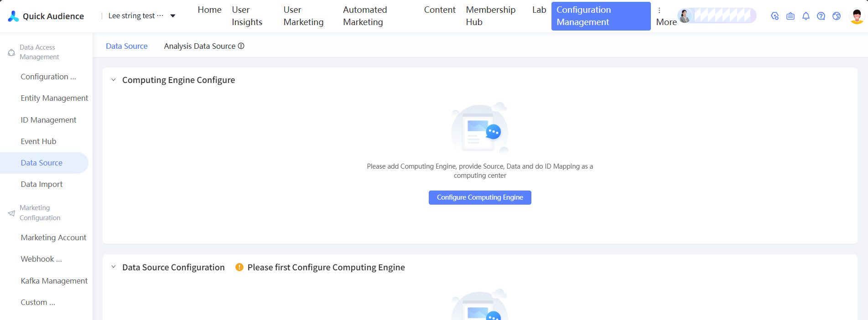This screenshot has height=320, width=868.
Task: Open Custom ... in the sidebar
Action: pos(38,302)
